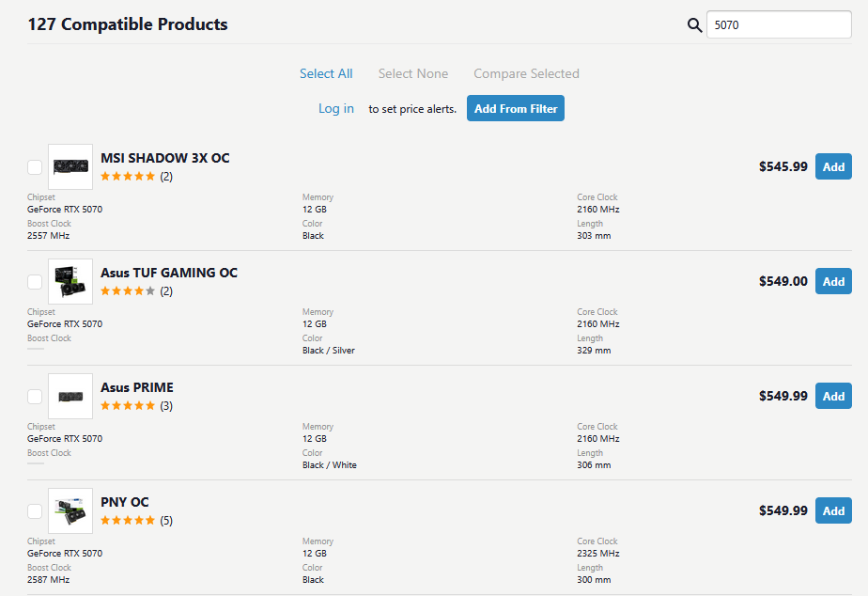
Task: Click the Select All link
Action: pyautogui.click(x=326, y=73)
